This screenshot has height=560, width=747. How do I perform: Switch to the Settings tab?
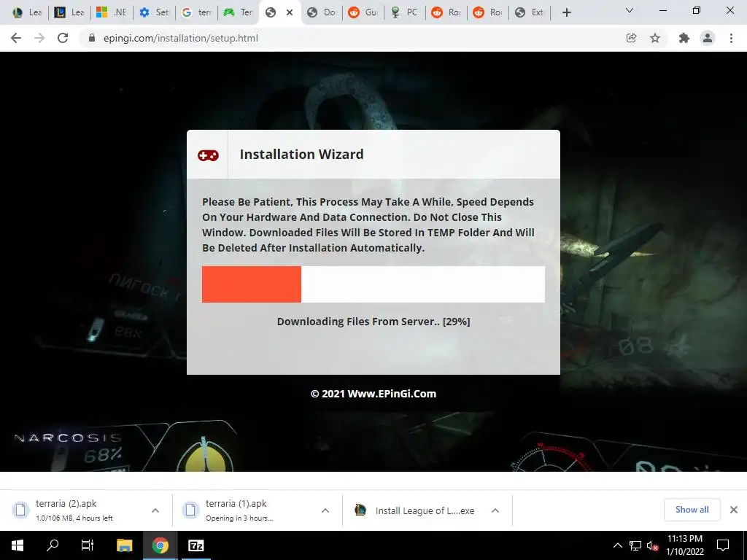point(154,12)
